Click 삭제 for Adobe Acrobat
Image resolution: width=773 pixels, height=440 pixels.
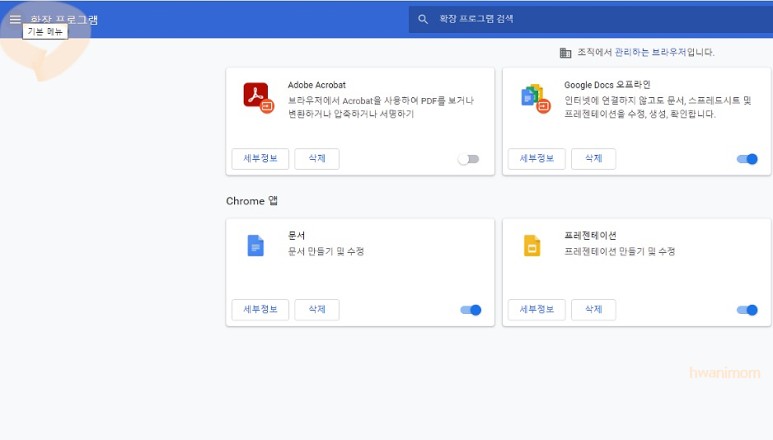pyautogui.click(x=317, y=159)
